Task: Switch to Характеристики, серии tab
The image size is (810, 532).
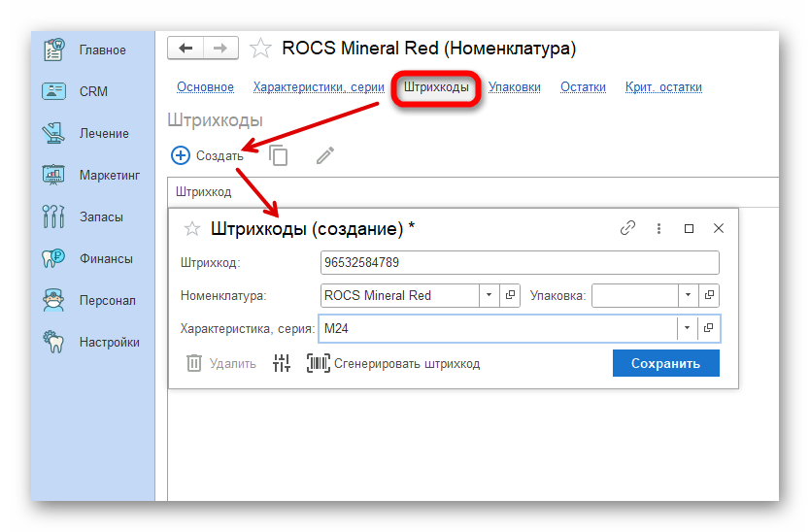Action: click(x=319, y=87)
